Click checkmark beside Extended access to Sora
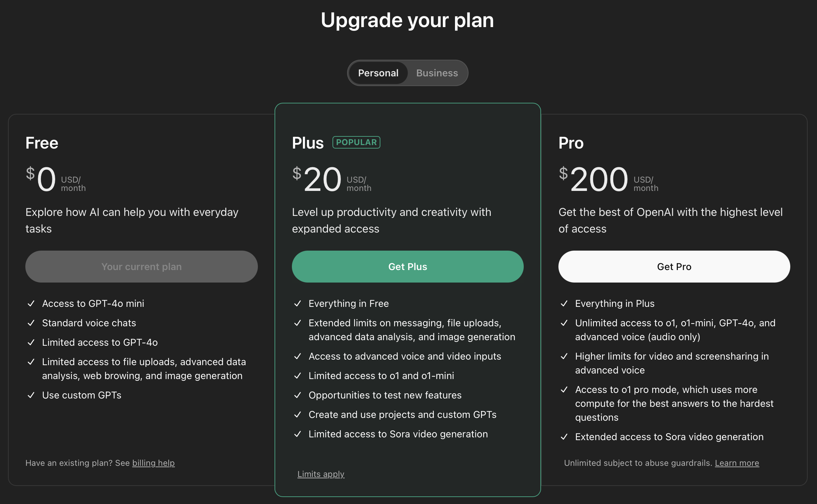This screenshot has width=817, height=504. (564, 437)
